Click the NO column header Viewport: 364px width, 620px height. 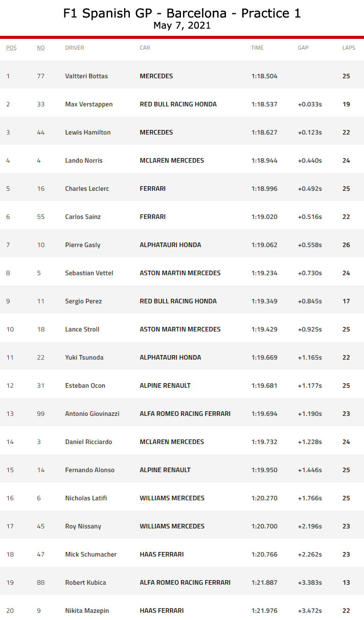pyautogui.click(x=41, y=48)
